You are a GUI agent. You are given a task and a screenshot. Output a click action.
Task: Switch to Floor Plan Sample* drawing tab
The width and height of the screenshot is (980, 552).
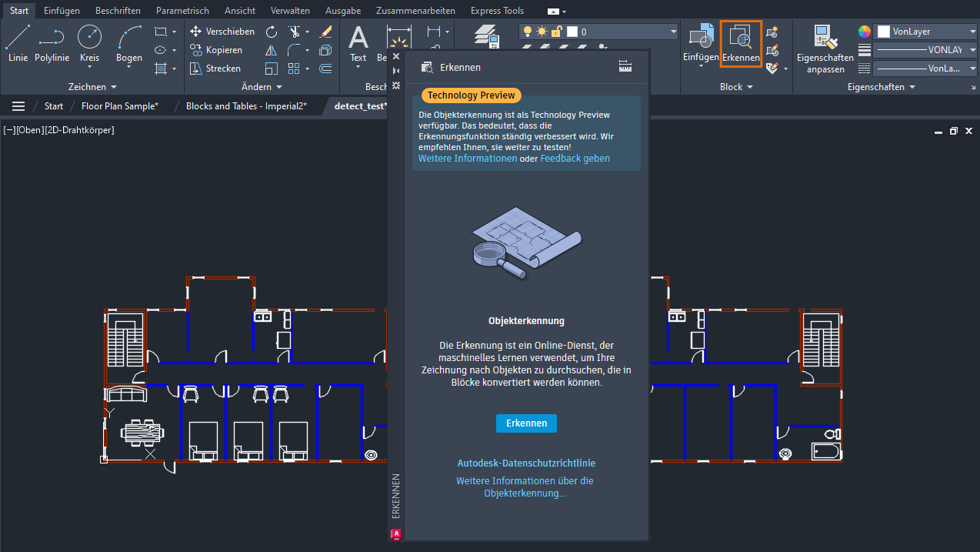pos(120,106)
